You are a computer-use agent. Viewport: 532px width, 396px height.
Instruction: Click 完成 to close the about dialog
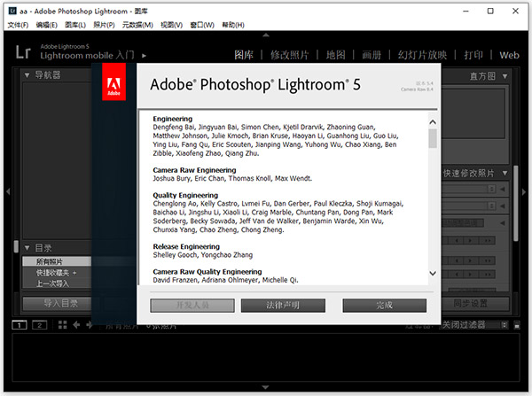385,305
